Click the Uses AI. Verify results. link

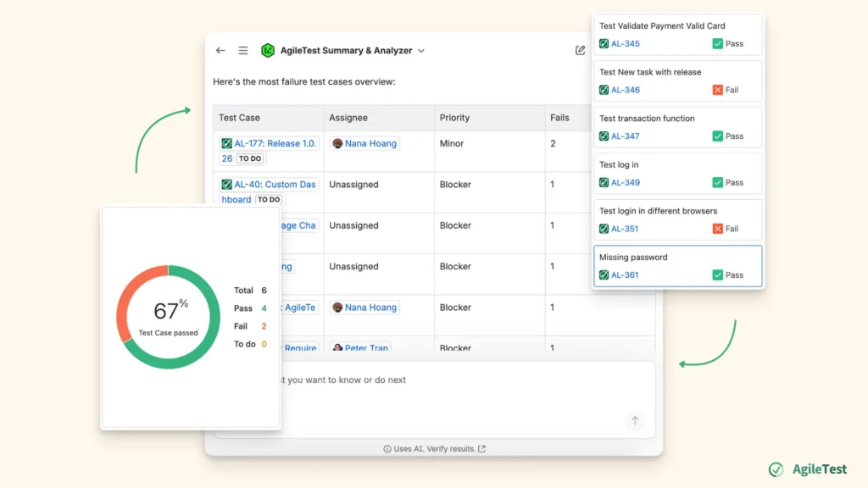[435, 449]
